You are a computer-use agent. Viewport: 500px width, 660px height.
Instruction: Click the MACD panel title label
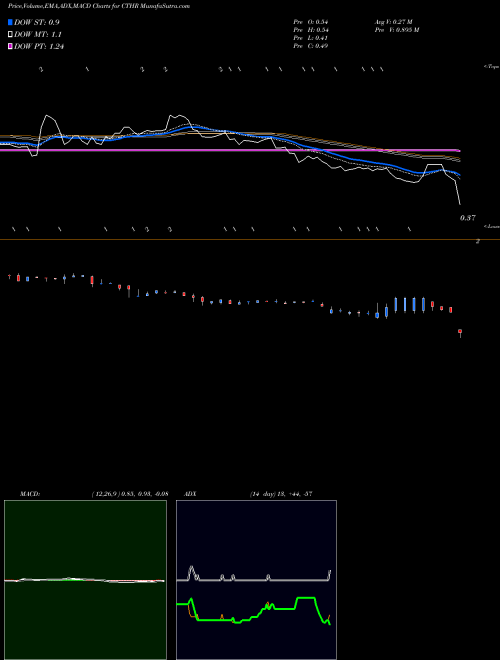tap(30, 494)
